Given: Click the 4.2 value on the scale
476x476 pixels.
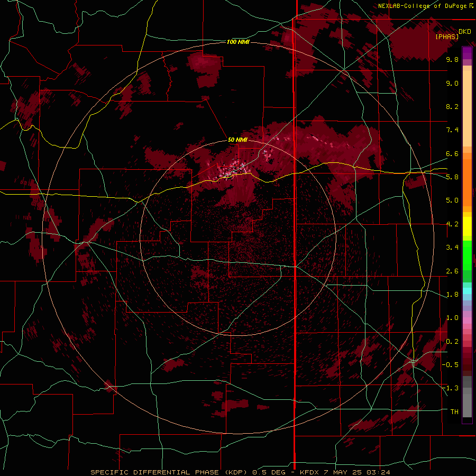Looking at the screenshot, I should point(452,224).
